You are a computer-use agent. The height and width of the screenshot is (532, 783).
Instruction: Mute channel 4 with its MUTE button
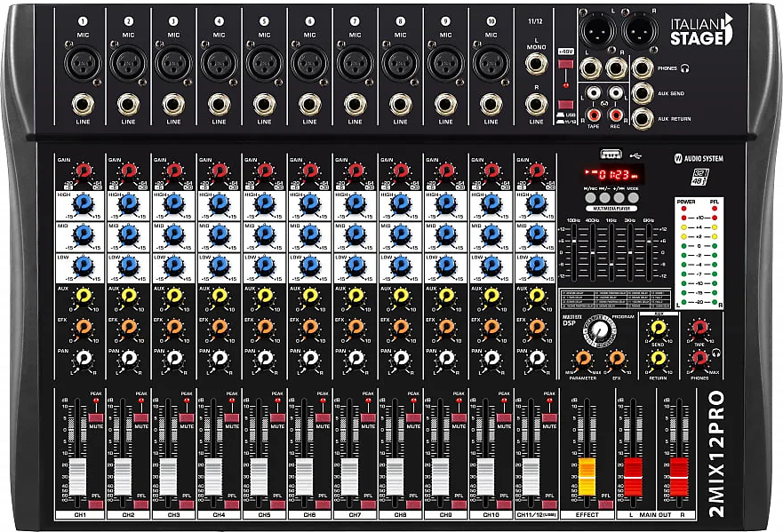232,418
